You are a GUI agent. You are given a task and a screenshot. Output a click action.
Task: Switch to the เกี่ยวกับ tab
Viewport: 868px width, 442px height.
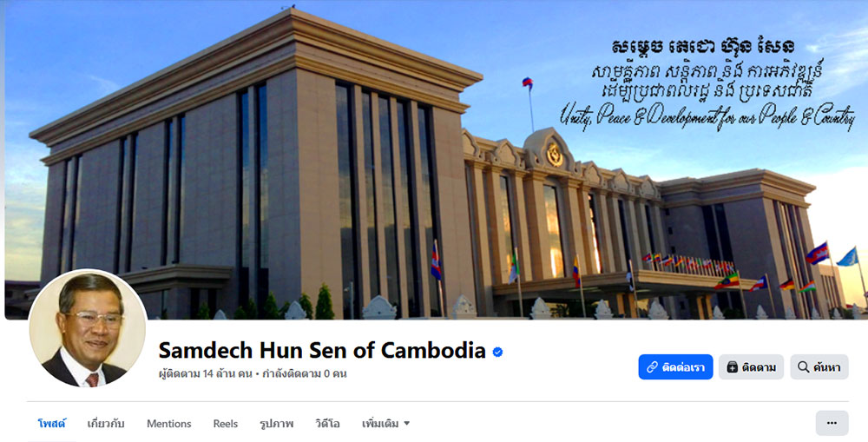coord(106,424)
